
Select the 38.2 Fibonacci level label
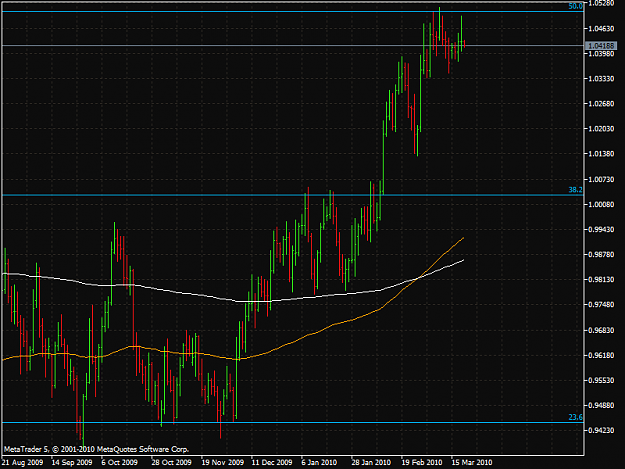point(576,190)
